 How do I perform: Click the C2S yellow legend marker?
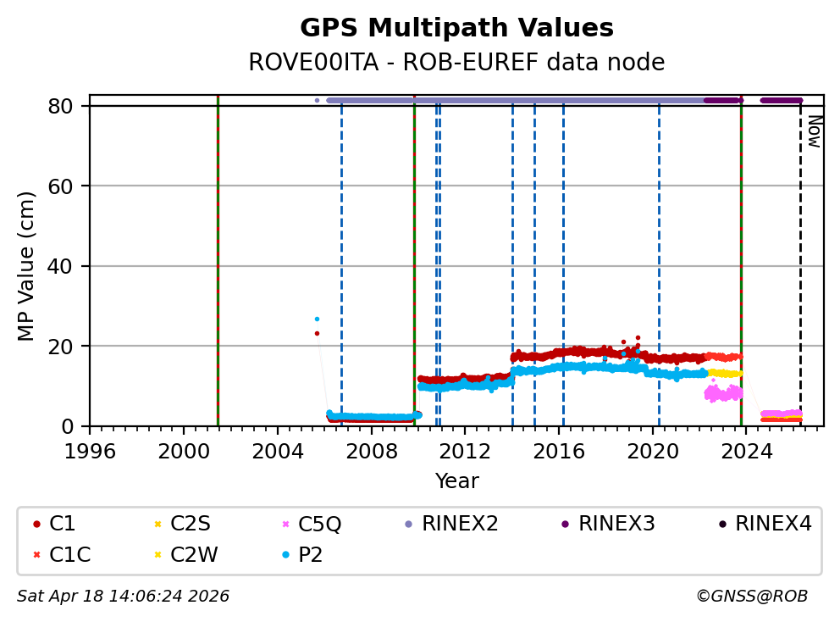click(157, 525)
